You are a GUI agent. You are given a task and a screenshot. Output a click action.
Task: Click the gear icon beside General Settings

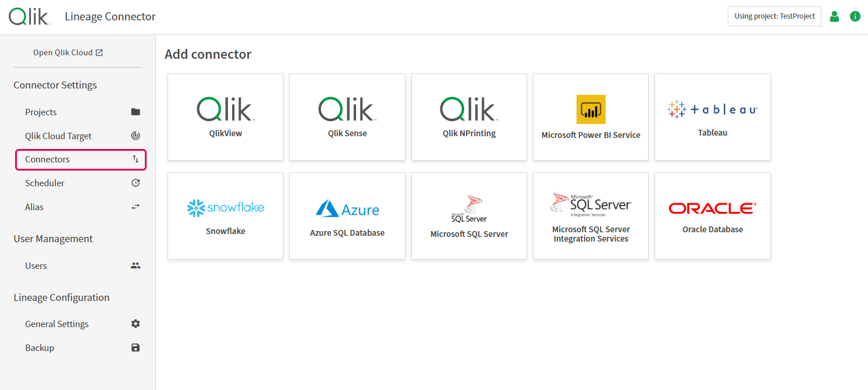[x=135, y=324]
